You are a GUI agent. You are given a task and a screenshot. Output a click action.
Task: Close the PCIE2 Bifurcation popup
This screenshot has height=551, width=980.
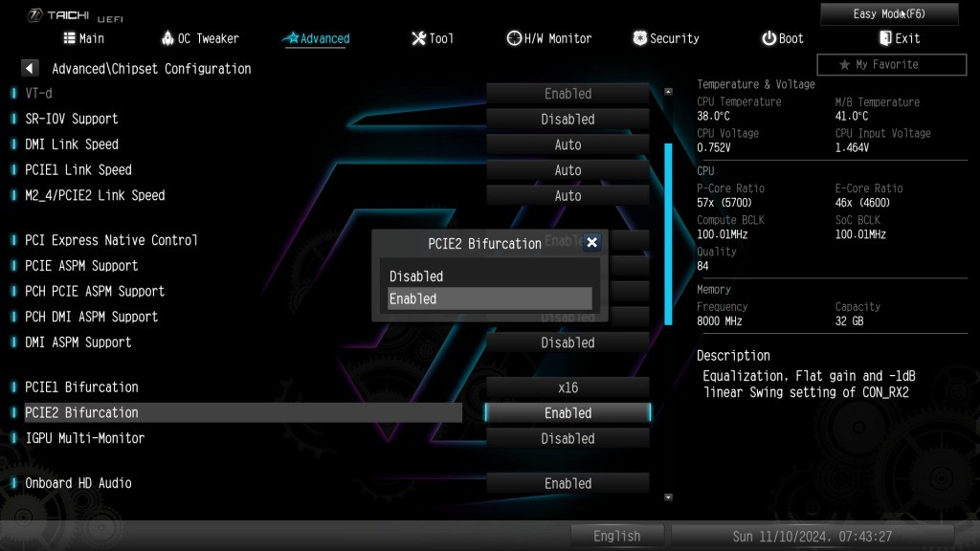591,242
